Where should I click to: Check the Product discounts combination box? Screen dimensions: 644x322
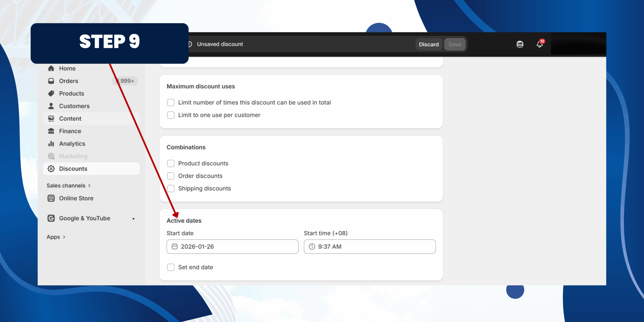click(x=171, y=164)
